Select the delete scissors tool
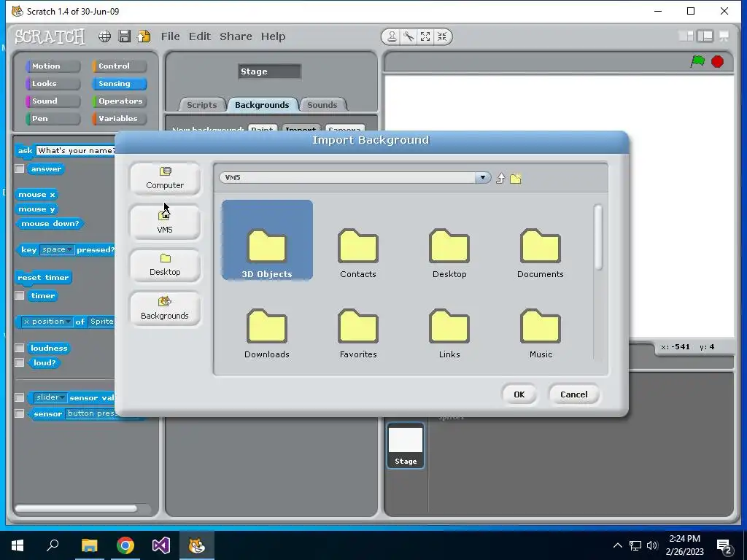This screenshot has width=747, height=560. click(409, 36)
